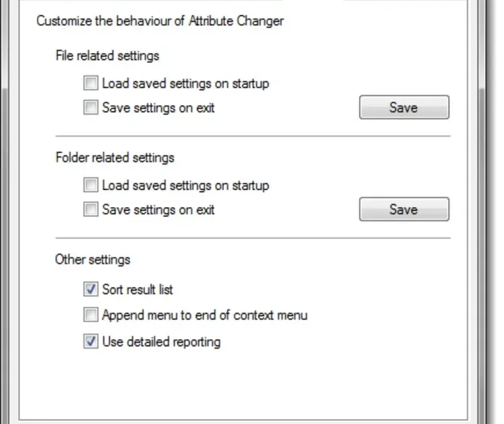Viewport: 504px width, 424px height.
Task: Click the 'Folder related settings' heading
Action: point(115,158)
